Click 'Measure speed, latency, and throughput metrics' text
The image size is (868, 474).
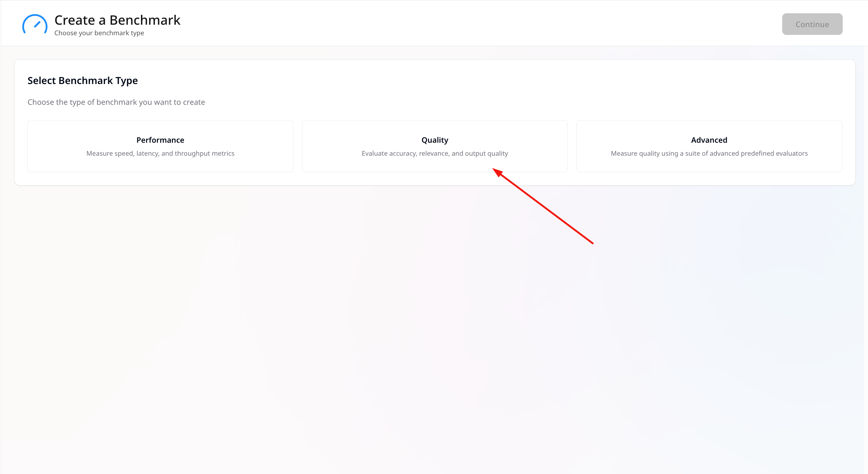tap(160, 153)
